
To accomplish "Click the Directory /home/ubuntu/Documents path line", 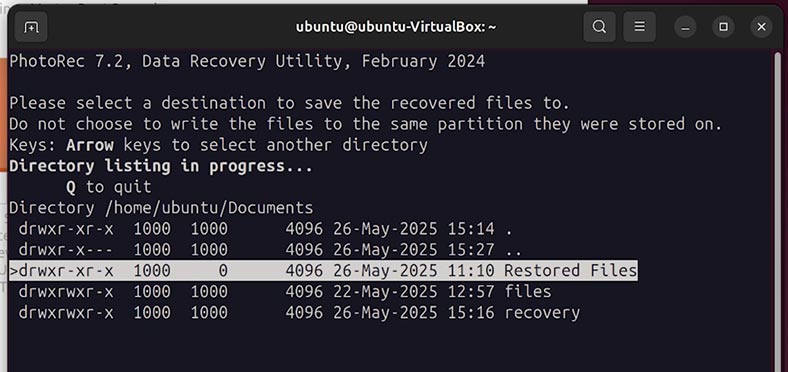I will pyautogui.click(x=161, y=208).
